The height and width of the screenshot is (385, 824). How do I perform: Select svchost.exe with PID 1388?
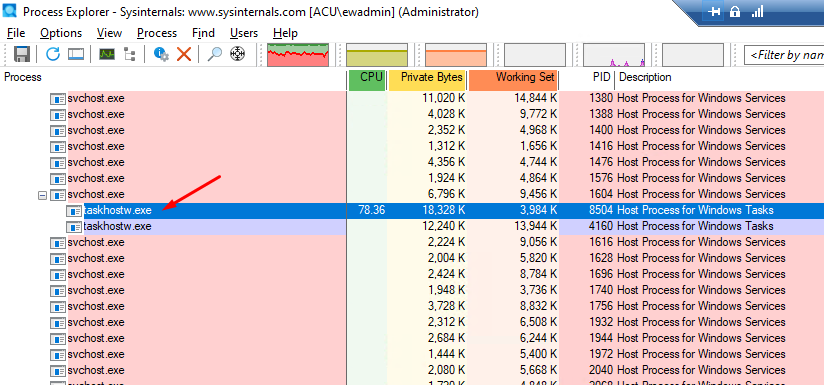point(412,115)
